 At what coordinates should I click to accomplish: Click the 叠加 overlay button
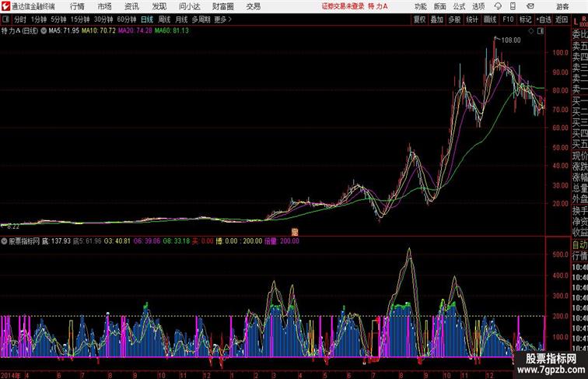437,19
